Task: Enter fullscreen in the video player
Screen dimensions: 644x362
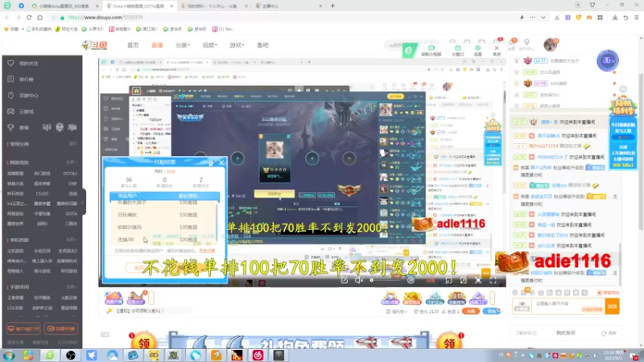Action: pyautogui.click(x=493, y=280)
